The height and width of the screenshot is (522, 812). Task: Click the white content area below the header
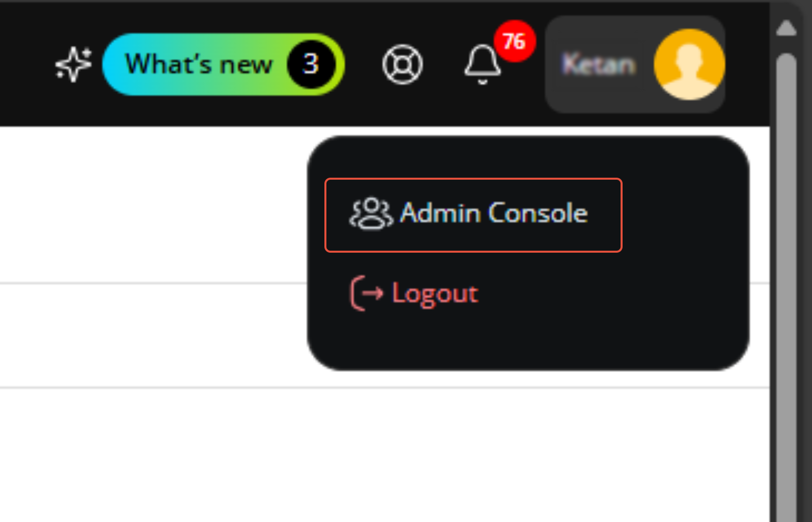(151, 453)
